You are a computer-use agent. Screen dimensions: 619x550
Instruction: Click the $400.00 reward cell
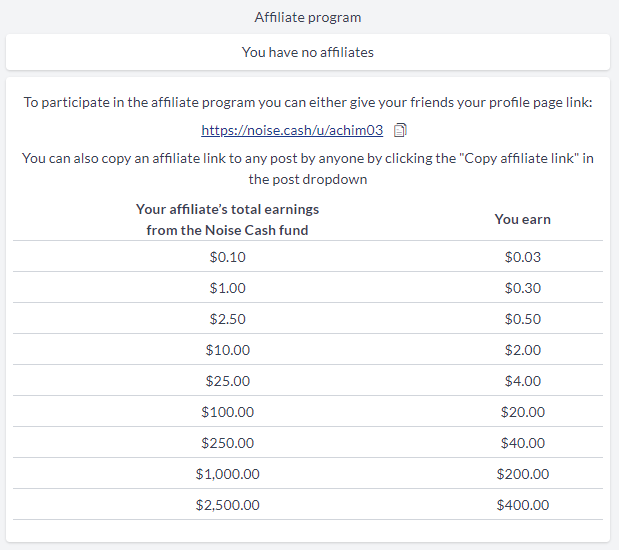[523, 505]
